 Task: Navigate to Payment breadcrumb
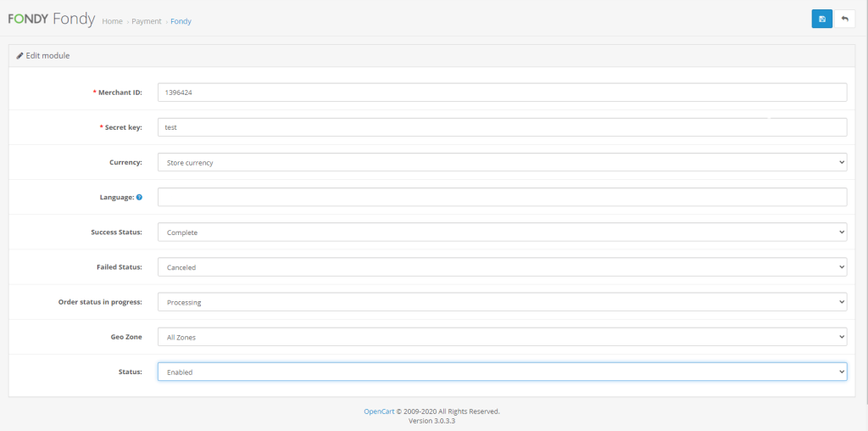tap(146, 21)
